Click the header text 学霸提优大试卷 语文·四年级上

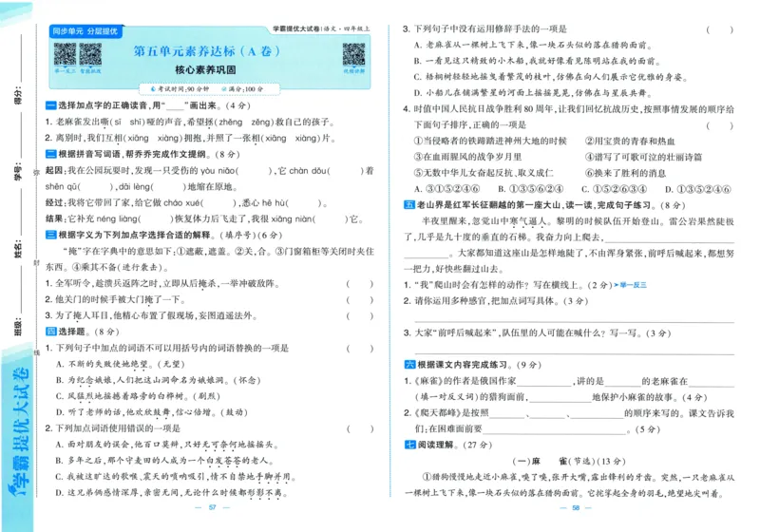pyautogui.click(x=321, y=28)
